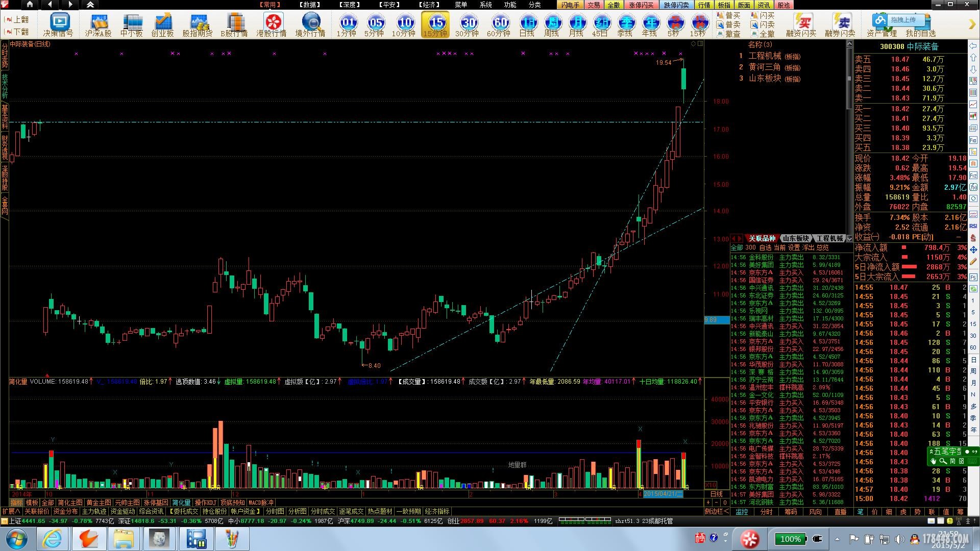980x551 pixels.
Task: Page down with 下翻 button
Action: (17, 32)
